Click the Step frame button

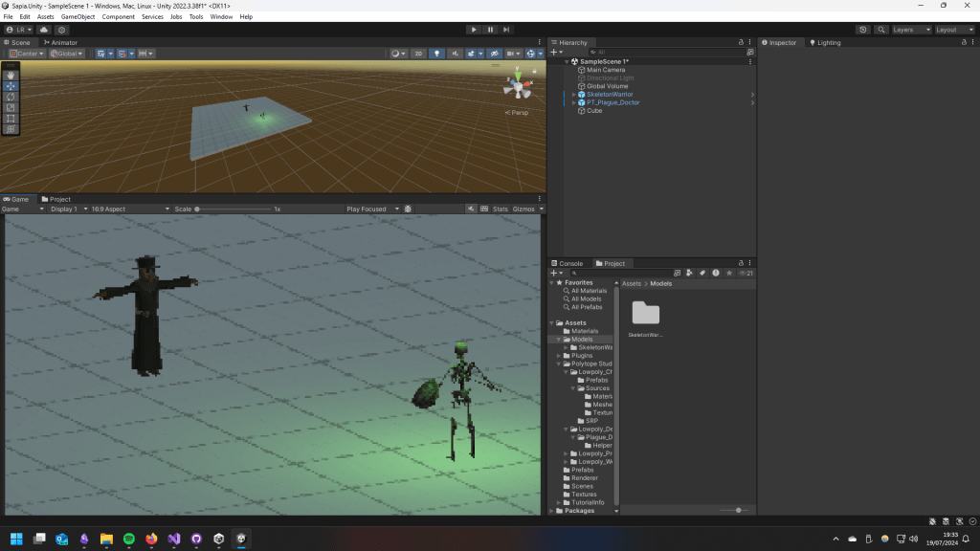pos(507,30)
